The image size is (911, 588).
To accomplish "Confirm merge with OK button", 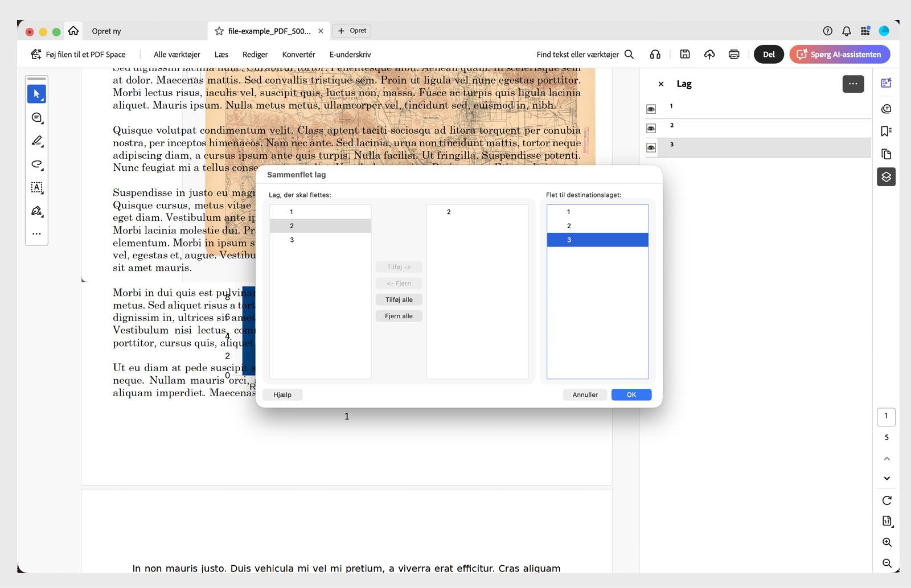I will pyautogui.click(x=631, y=394).
